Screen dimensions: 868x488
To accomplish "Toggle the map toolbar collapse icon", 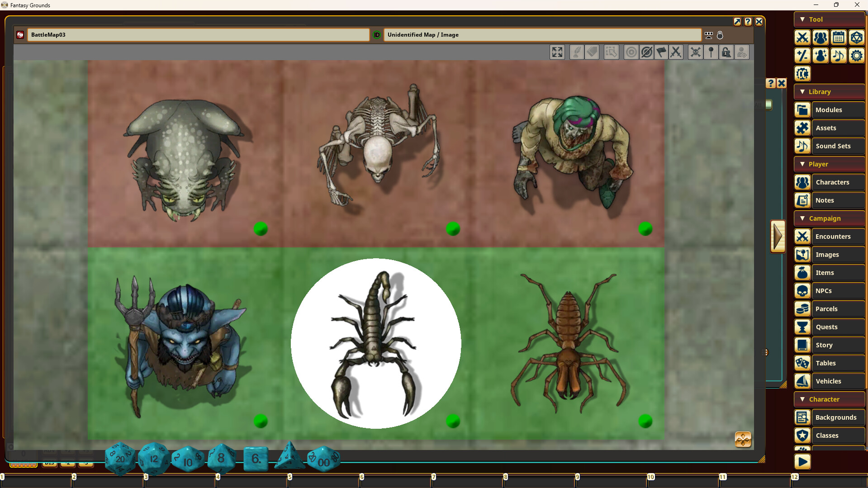I will 709,35.
